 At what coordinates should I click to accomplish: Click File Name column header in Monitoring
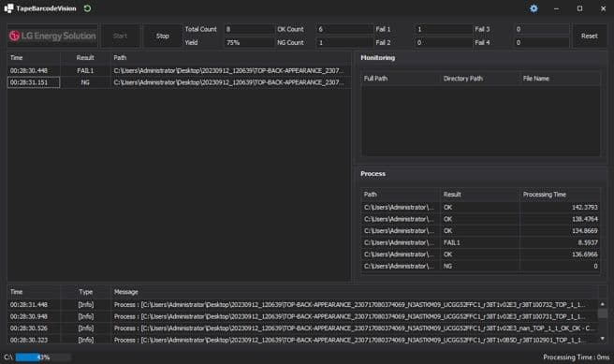pyautogui.click(x=560, y=79)
